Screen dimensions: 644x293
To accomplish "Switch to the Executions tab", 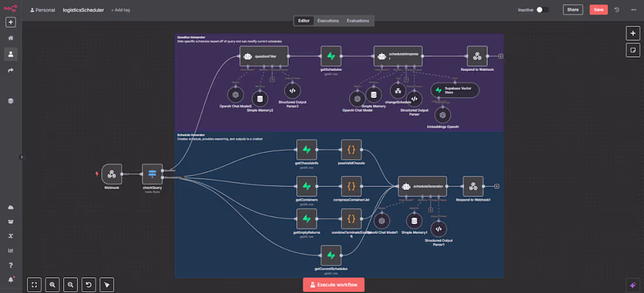I will [328, 21].
